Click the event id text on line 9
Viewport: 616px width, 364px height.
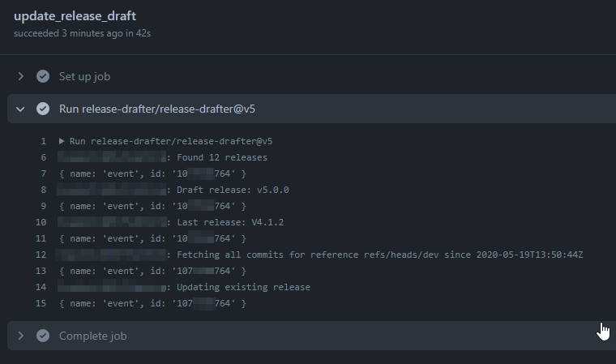coord(153,206)
